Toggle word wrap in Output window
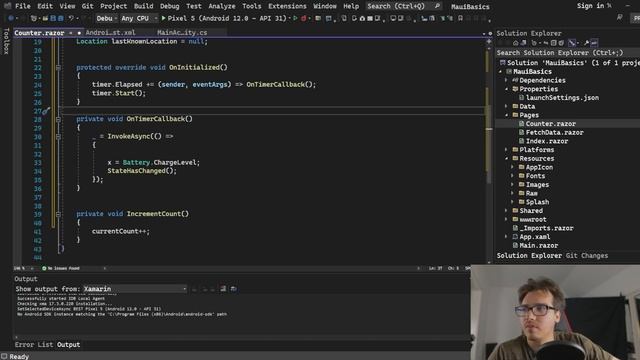 (233, 289)
